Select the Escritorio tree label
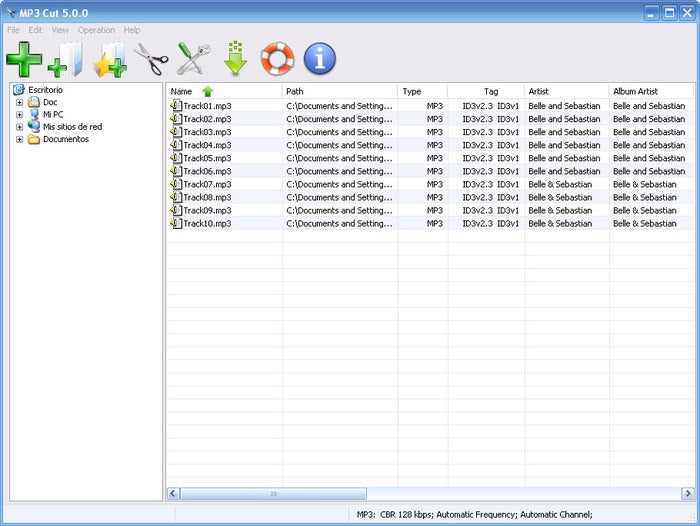The height and width of the screenshot is (526, 700). click(x=46, y=90)
